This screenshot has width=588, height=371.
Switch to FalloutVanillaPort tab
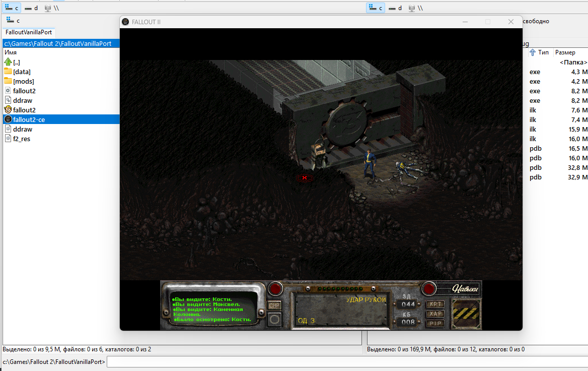click(x=29, y=32)
